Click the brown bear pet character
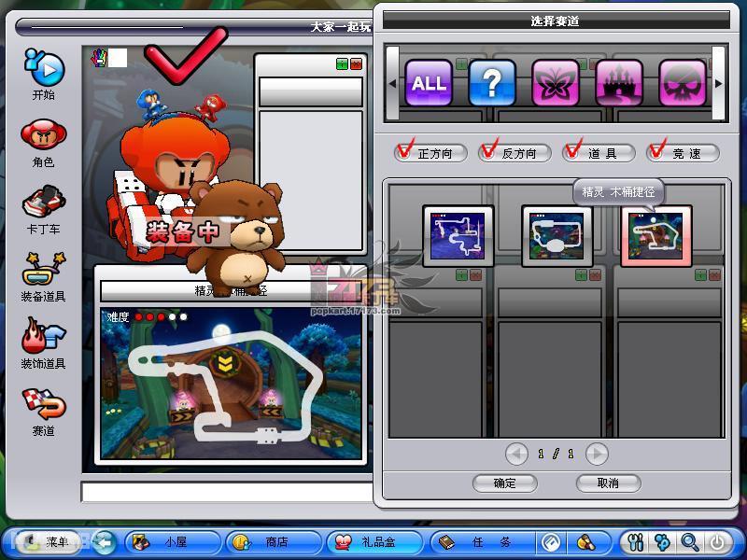The width and height of the screenshot is (747, 560). [x=236, y=237]
